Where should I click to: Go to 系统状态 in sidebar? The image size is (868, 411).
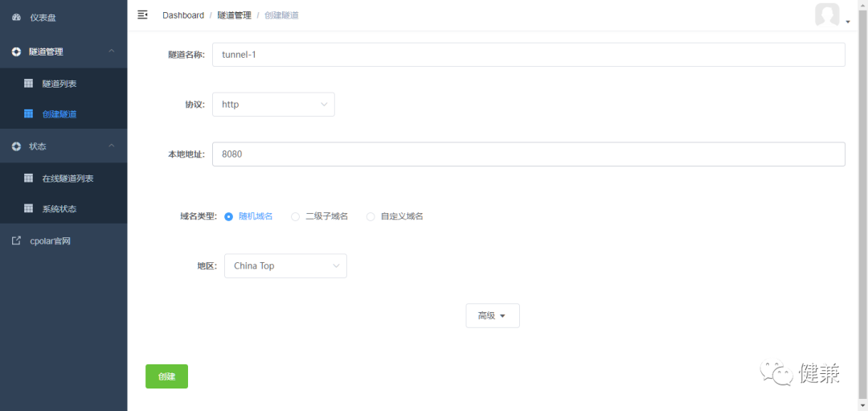click(59, 208)
